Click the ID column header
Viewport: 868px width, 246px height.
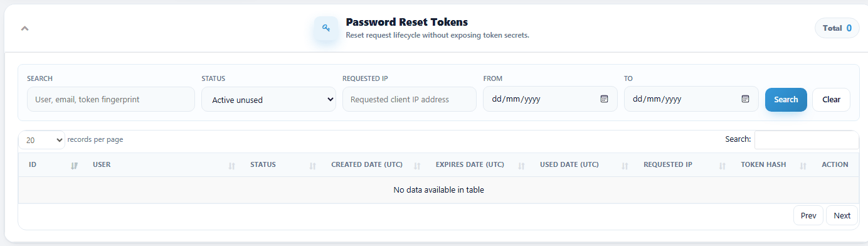click(x=33, y=164)
